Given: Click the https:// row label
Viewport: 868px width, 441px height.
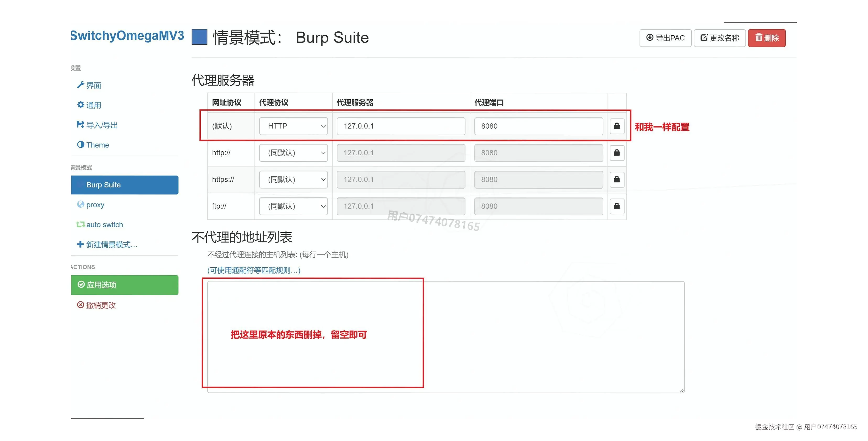Looking at the screenshot, I should point(223,179).
